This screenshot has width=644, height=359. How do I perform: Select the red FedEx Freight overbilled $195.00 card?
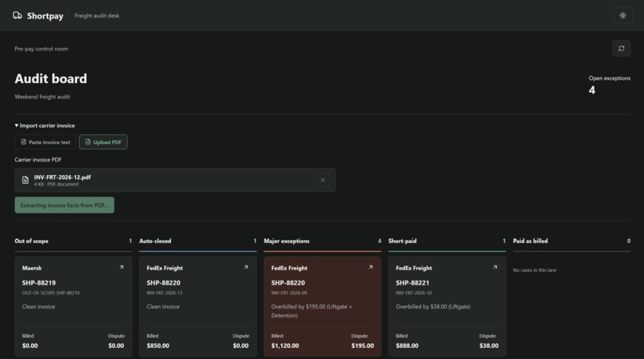coord(323,306)
